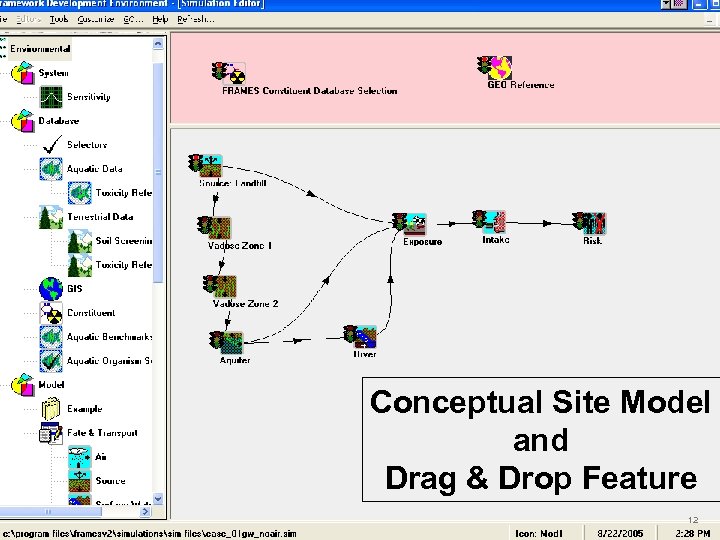Click the 2:28 PM time in status bar
Screen dimensions: 720x540
click(692, 534)
